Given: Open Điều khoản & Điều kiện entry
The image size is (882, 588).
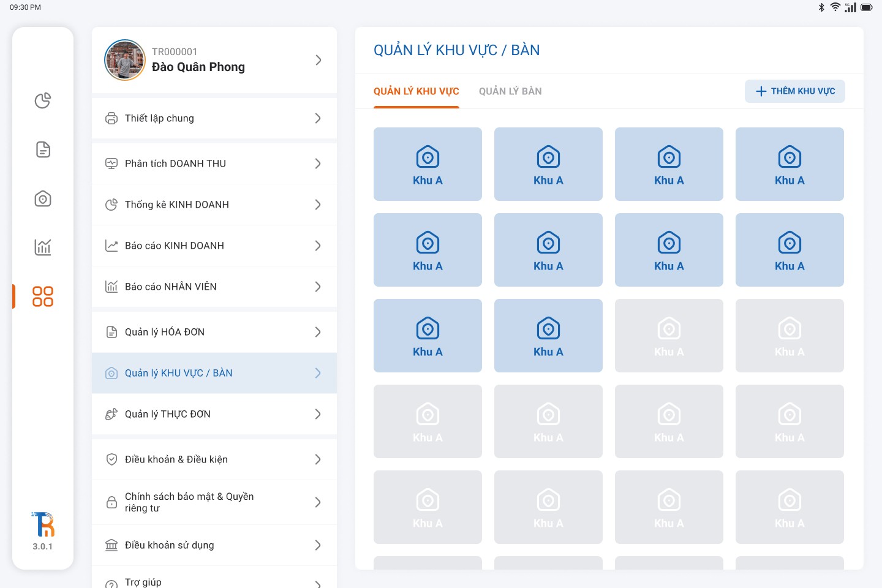Looking at the screenshot, I should point(214,459).
